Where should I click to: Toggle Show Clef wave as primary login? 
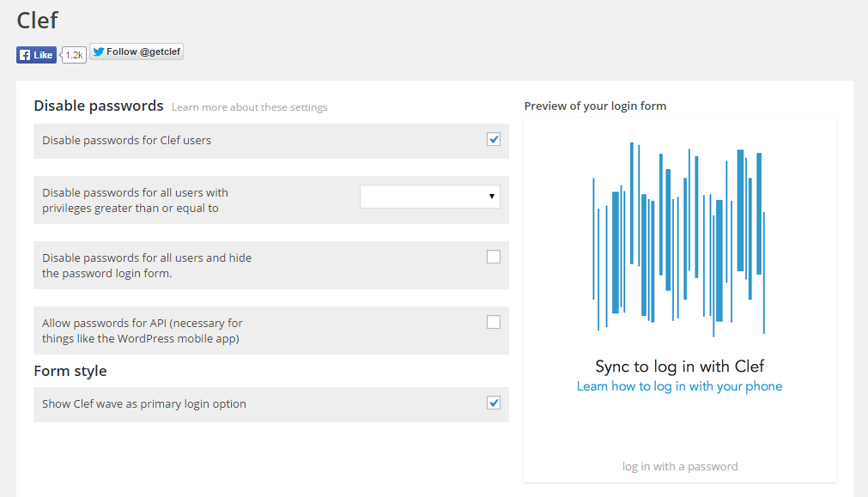click(x=493, y=403)
